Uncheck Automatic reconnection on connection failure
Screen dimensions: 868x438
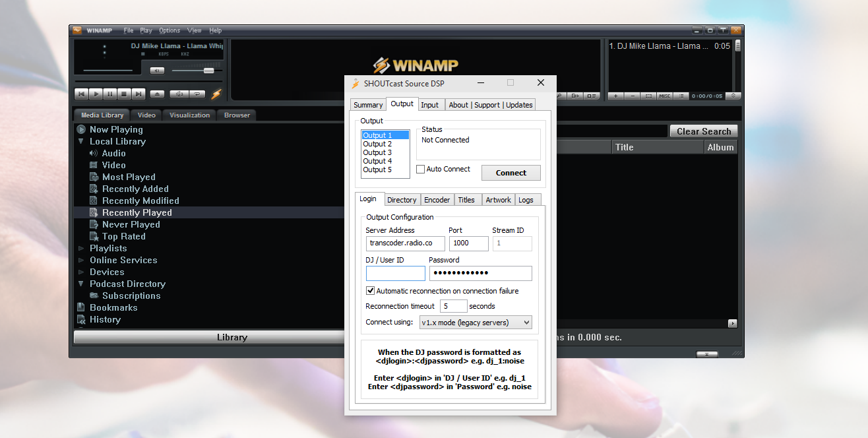pyautogui.click(x=371, y=291)
